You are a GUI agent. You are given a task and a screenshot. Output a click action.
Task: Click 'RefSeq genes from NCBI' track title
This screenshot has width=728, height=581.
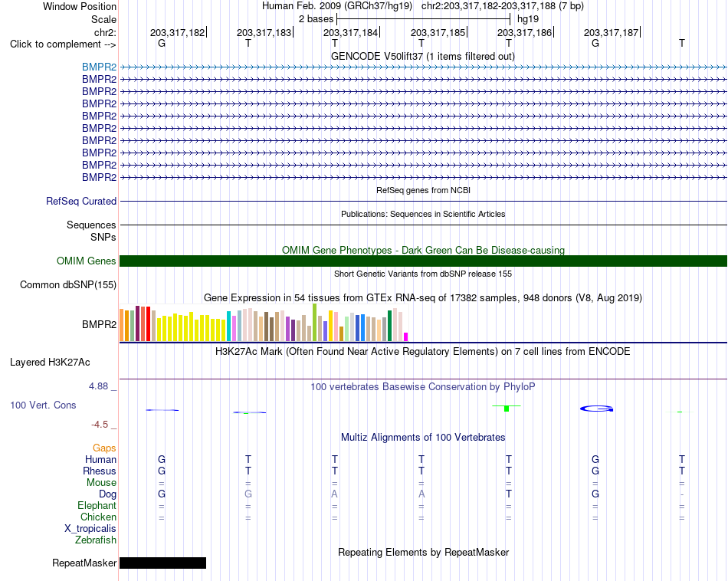[x=424, y=190]
